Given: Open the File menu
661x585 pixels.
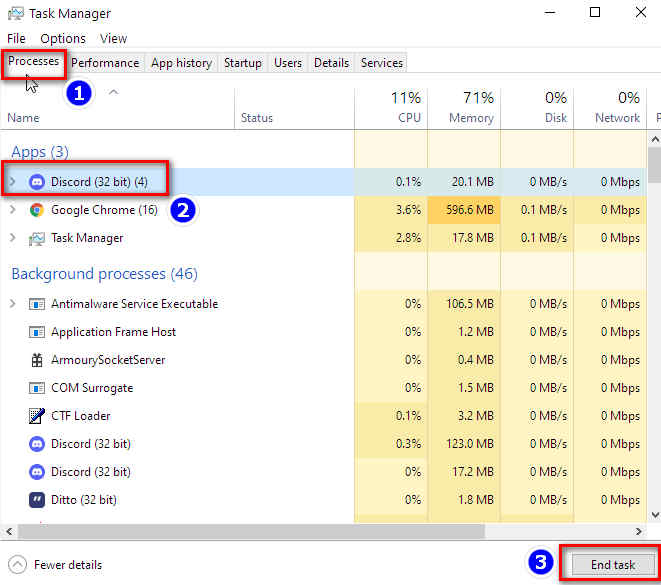Looking at the screenshot, I should [x=16, y=38].
